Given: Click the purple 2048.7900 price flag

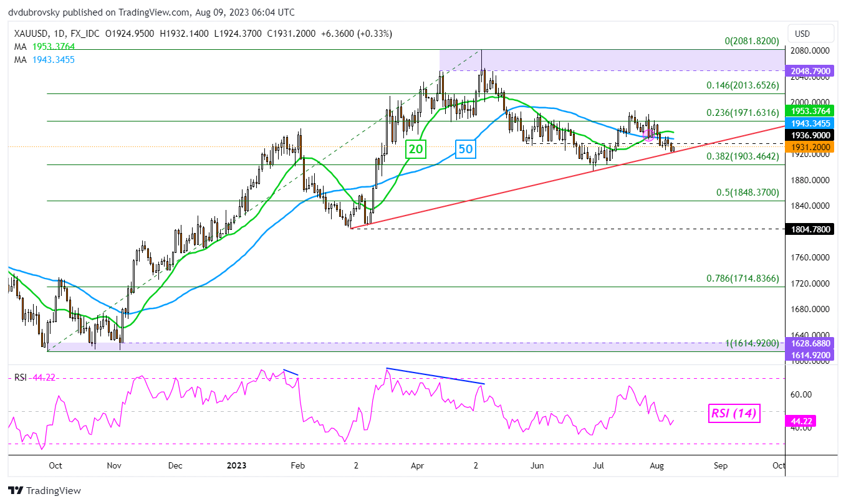Looking at the screenshot, I should pos(809,70).
